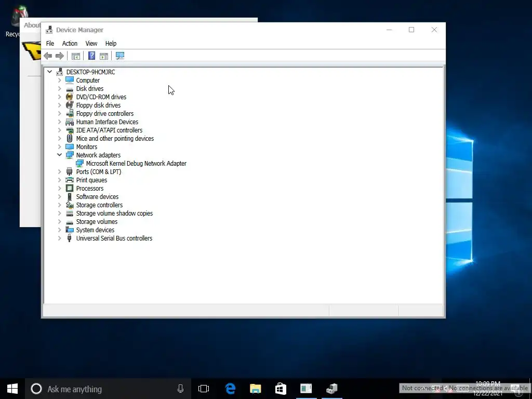This screenshot has width=532, height=399.
Task: Select the Human Interface Devices label
Action: (x=107, y=122)
